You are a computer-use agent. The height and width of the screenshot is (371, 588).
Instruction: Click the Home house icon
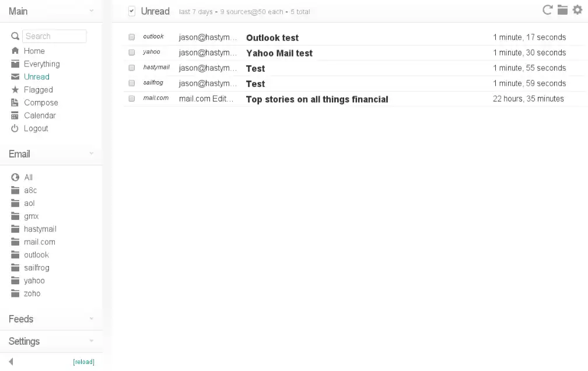[15, 51]
